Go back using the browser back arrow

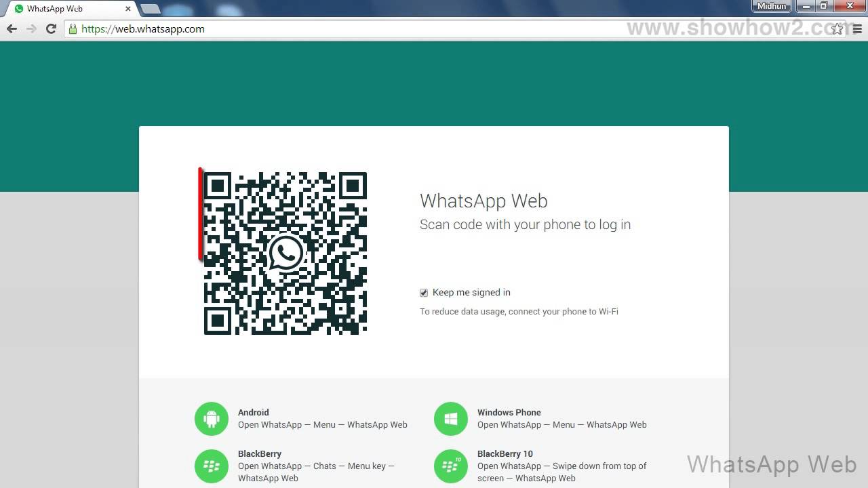(12, 29)
